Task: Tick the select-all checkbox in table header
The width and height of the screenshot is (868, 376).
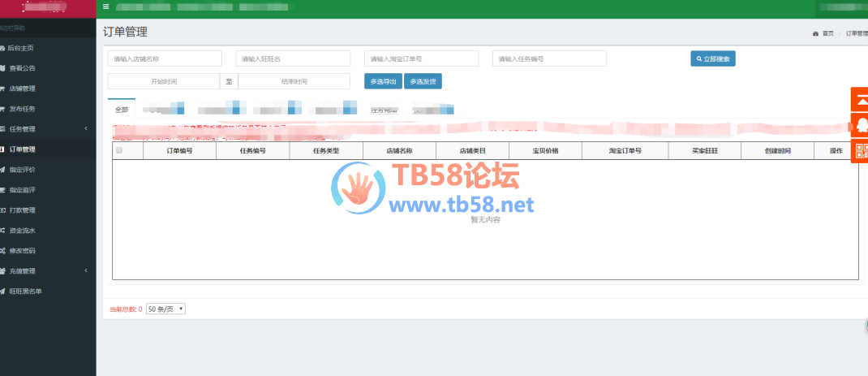Action: pos(119,151)
